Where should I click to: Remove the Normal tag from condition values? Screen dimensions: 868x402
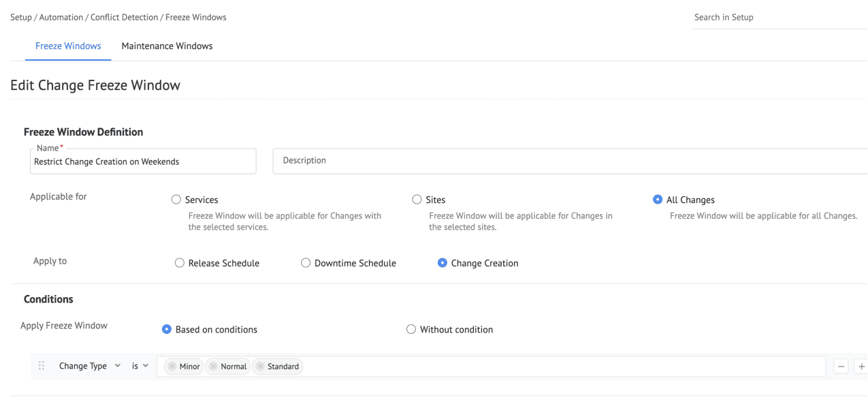click(213, 367)
